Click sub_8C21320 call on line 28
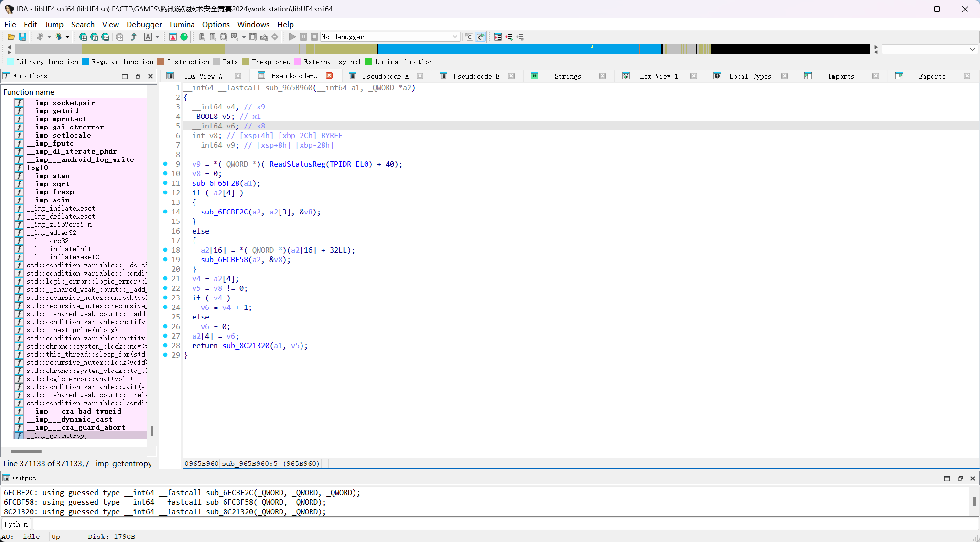The width and height of the screenshot is (980, 542). (x=246, y=345)
